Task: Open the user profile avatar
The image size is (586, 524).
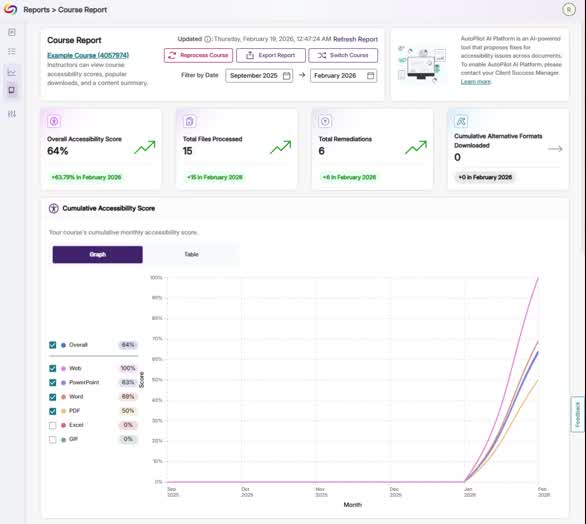Action: click(569, 9)
